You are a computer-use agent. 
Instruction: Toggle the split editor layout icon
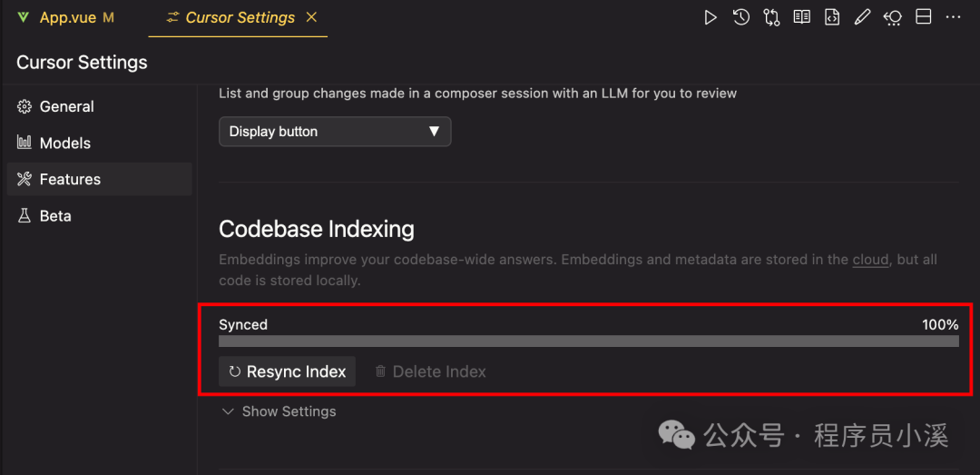[x=923, y=17]
